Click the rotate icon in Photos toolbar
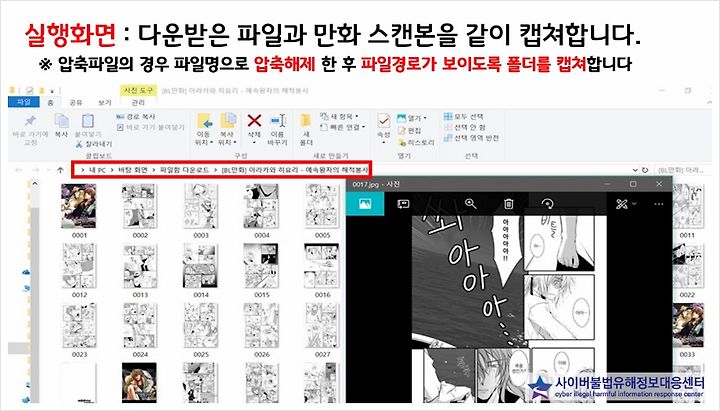 (547, 204)
